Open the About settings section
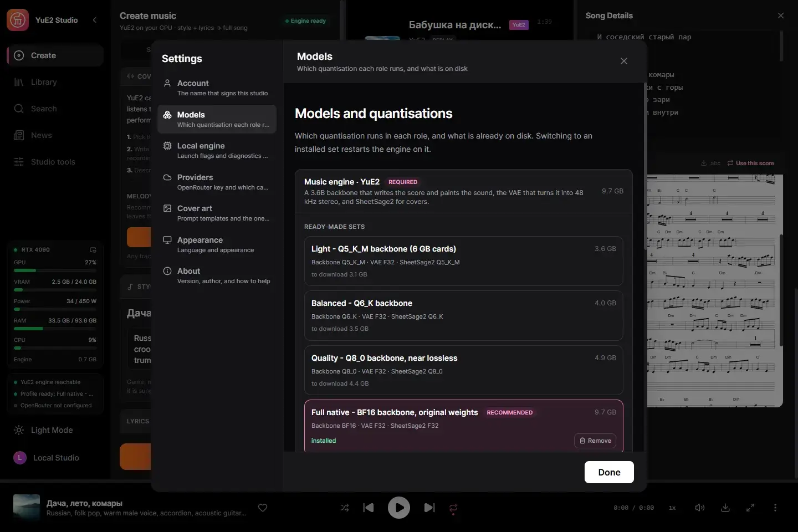 217,275
